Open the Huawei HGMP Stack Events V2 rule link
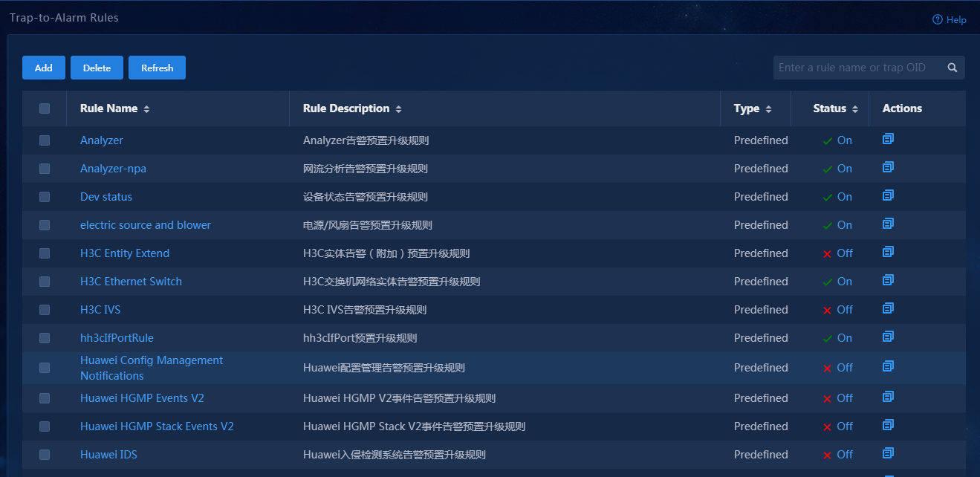Image resolution: width=980 pixels, height=477 pixels. point(157,426)
